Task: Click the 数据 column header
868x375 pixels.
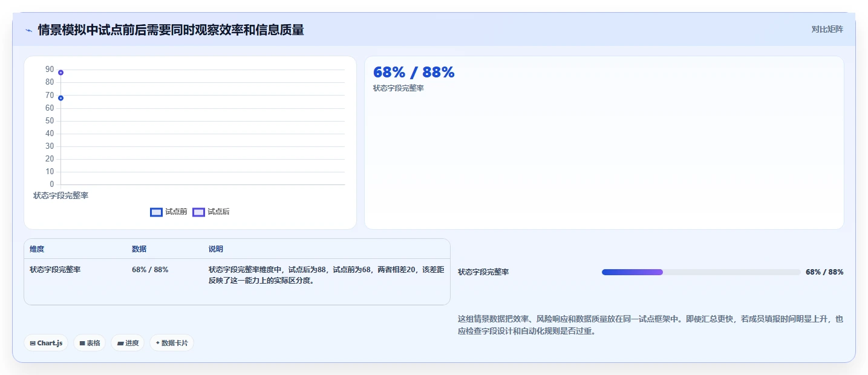Action: [139, 249]
